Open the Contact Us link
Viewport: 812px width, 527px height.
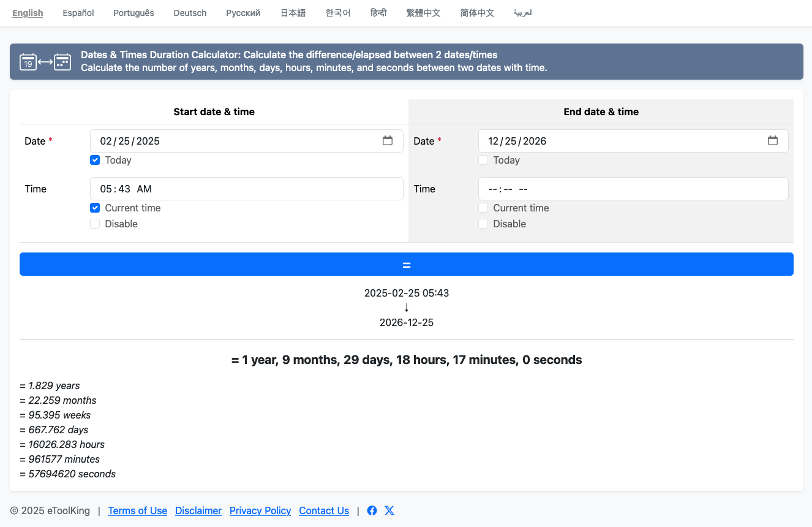pos(324,510)
